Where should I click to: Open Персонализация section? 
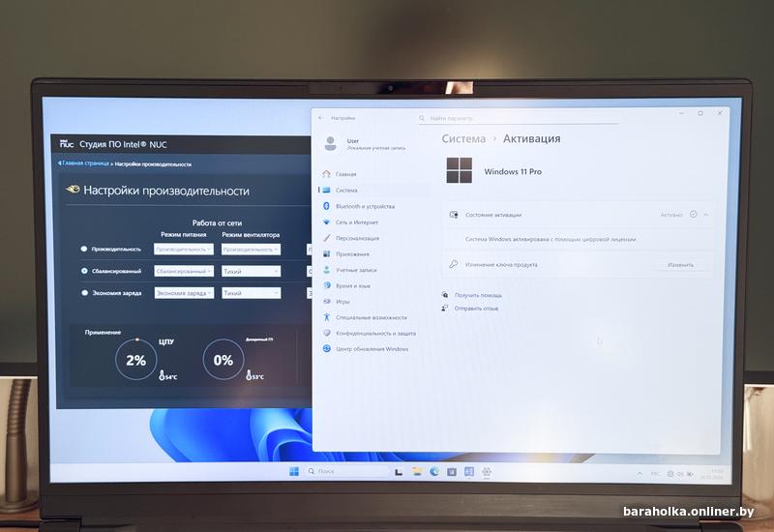(374, 238)
